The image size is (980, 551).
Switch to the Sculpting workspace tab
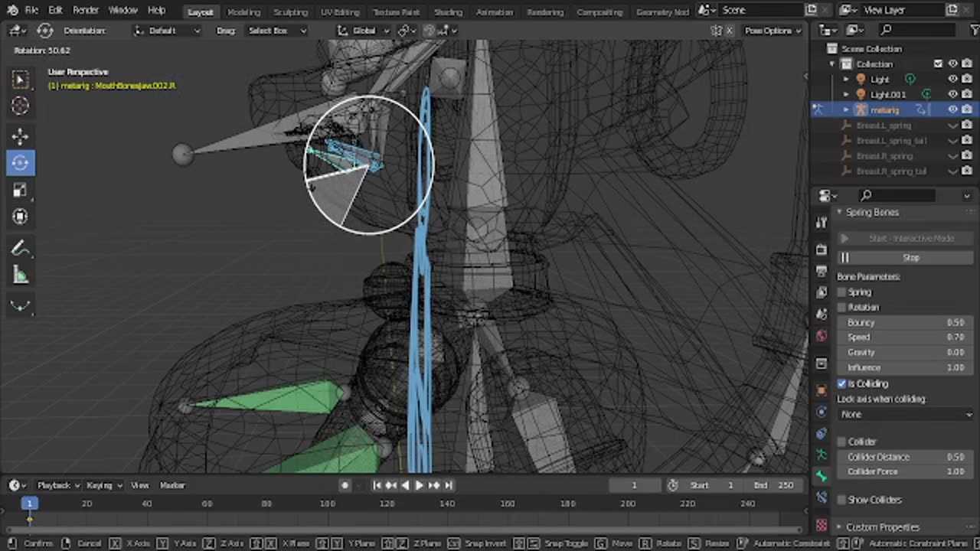click(x=290, y=12)
